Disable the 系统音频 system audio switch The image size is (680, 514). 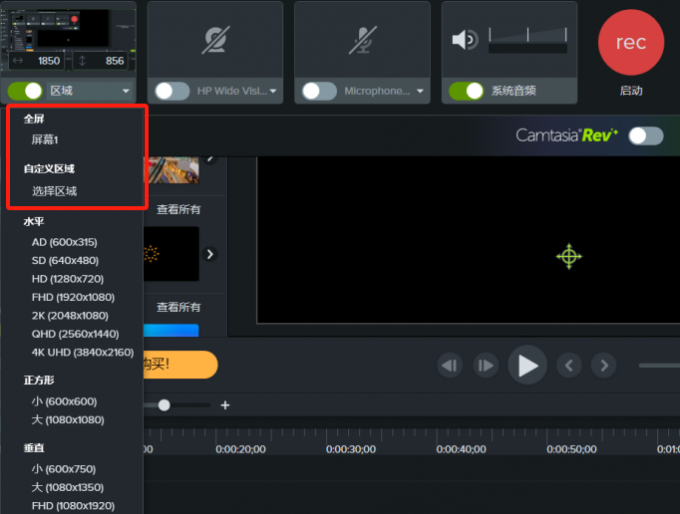(466, 91)
